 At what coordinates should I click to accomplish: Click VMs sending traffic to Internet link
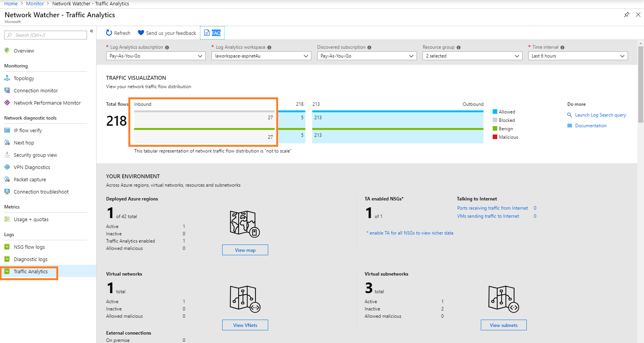[488, 216]
